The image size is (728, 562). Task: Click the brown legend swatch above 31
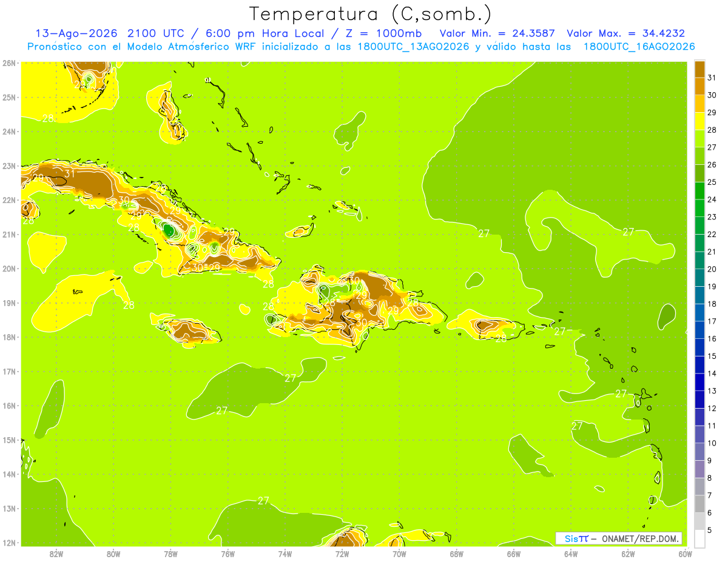699,69
